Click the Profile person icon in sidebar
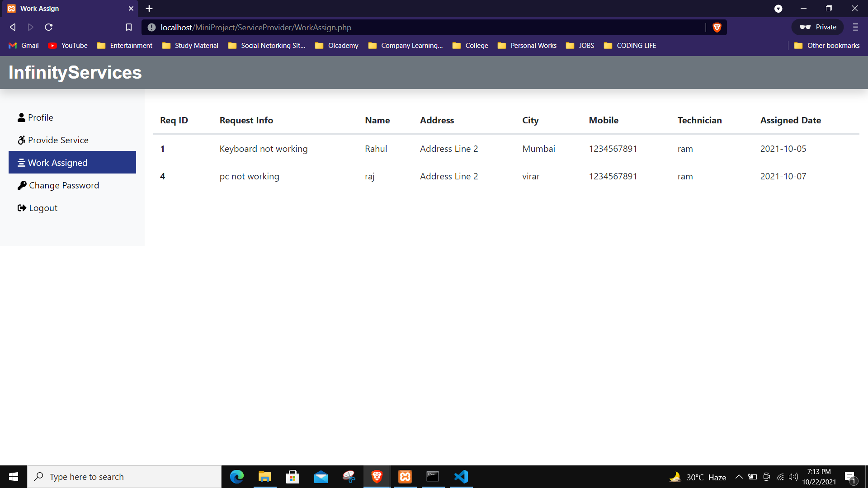This screenshot has height=488, width=868. [21, 117]
